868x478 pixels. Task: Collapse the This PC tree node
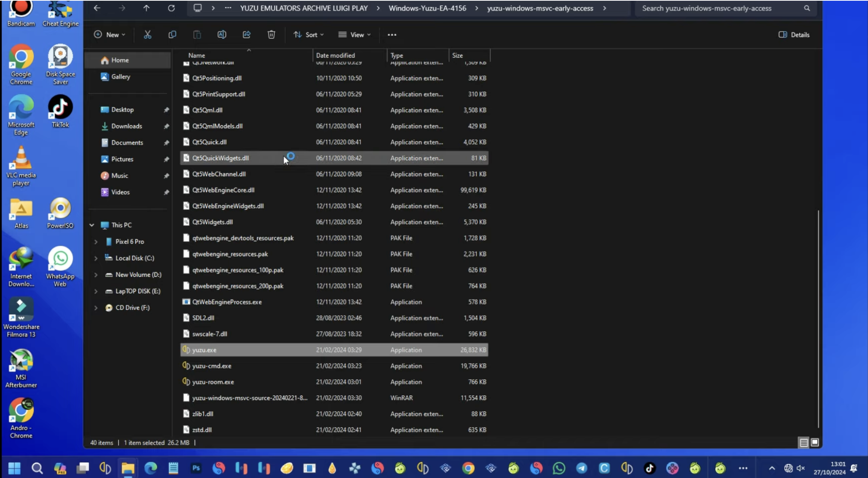click(92, 225)
